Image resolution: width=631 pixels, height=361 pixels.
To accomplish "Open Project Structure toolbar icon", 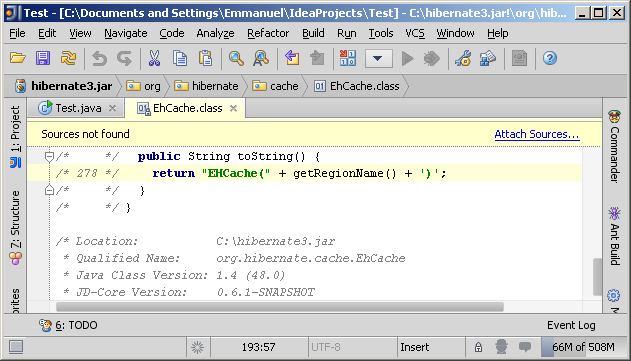I will point(488,59).
